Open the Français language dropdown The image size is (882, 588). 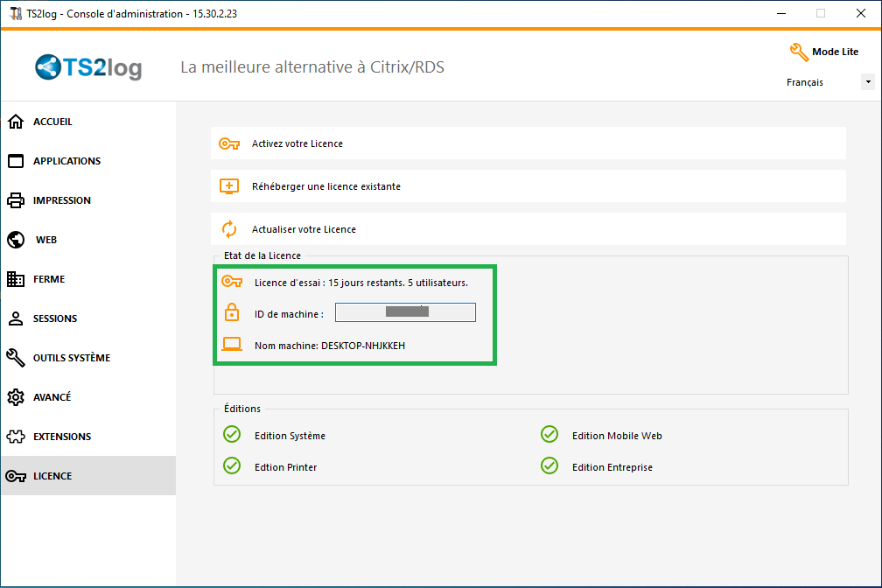868,82
